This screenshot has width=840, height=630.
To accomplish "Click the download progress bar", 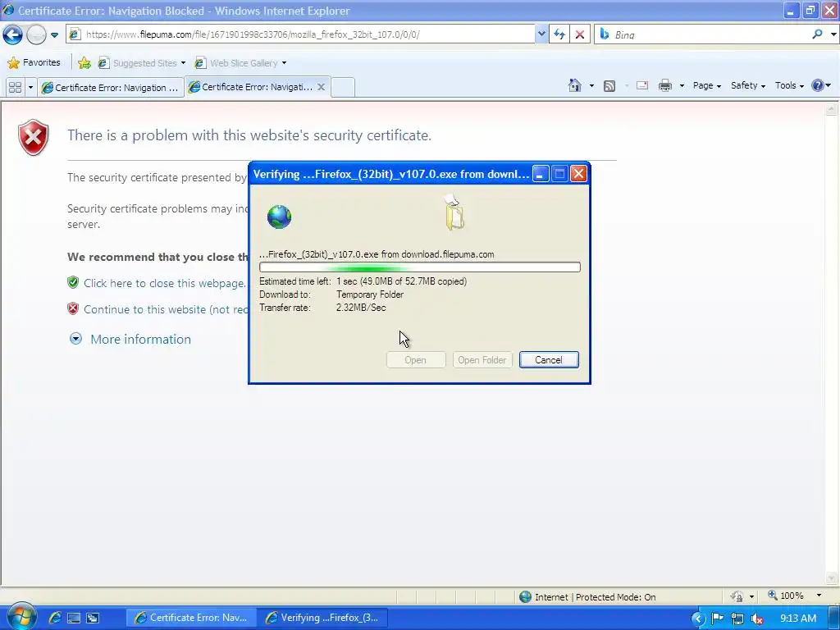I will point(419,267).
